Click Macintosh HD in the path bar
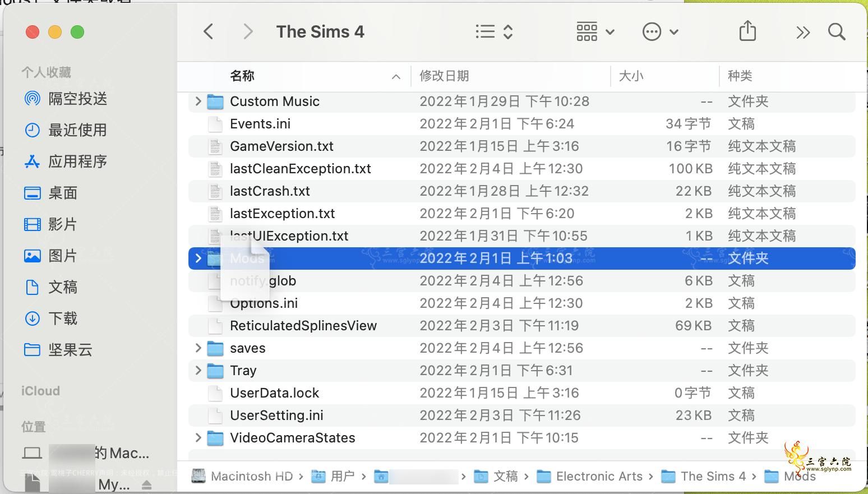This screenshot has width=868, height=494. point(242,476)
